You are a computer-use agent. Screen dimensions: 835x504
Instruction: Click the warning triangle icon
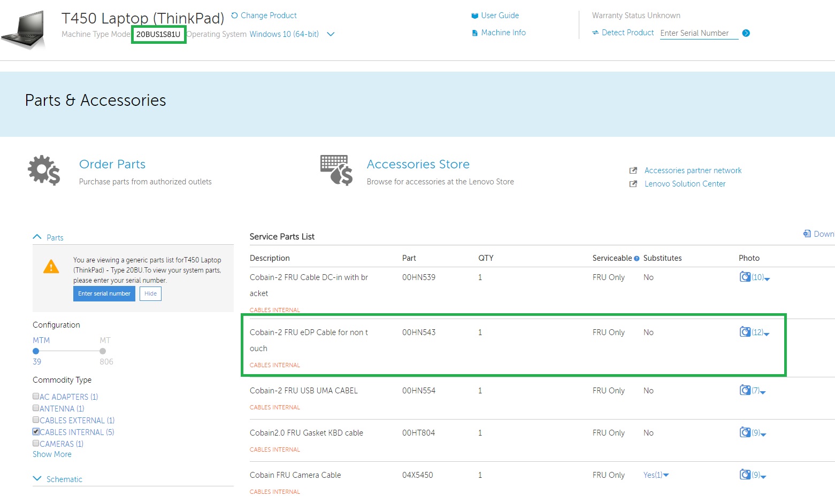click(51, 266)
